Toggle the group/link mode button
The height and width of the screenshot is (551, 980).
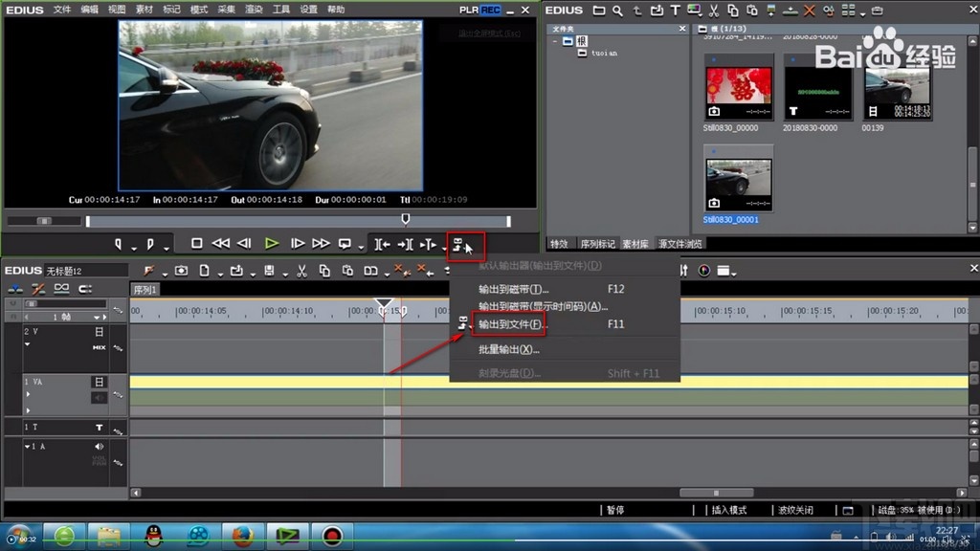[61, 288]
